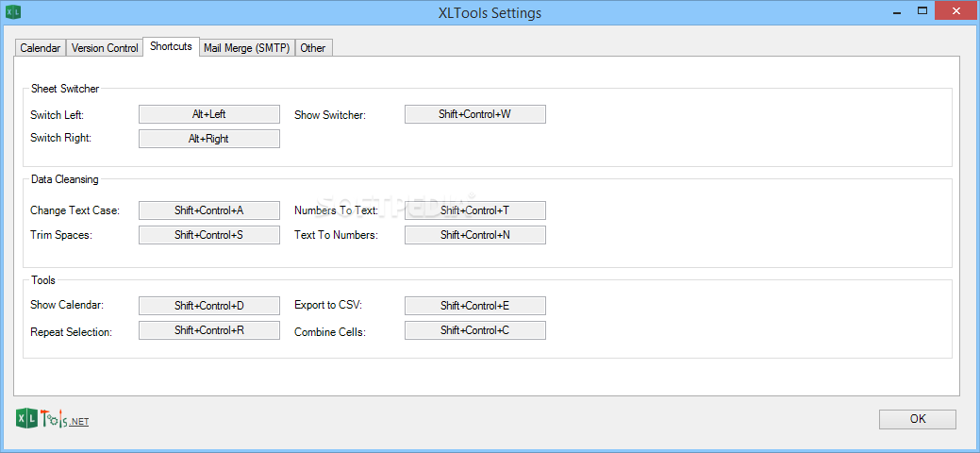Edit the Shift+Control+N Text To Numbers shortcut
The image size is (980, 453).
[475, 235]
